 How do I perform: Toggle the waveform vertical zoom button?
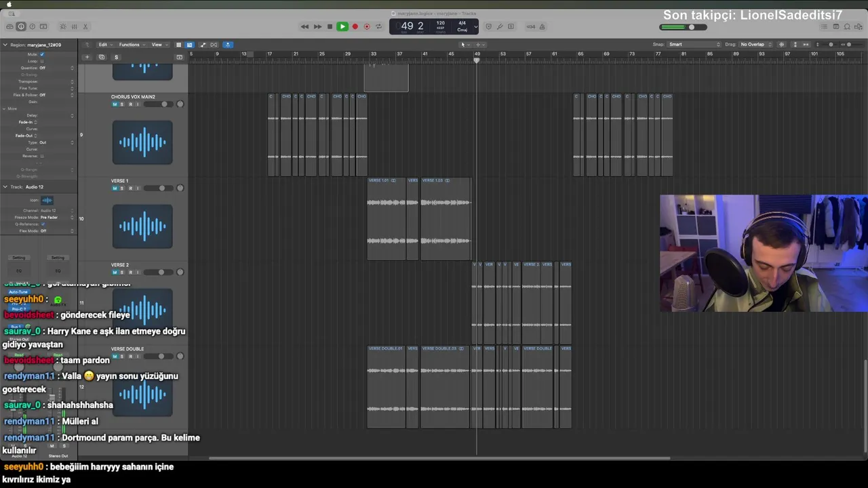[x=782, y=45]
